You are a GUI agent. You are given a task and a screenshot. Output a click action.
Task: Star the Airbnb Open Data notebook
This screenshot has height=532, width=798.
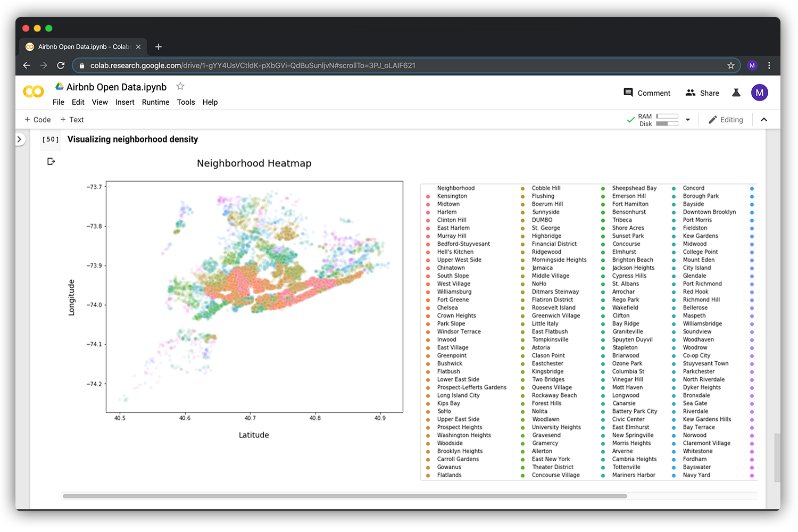(x=180, y=86)
